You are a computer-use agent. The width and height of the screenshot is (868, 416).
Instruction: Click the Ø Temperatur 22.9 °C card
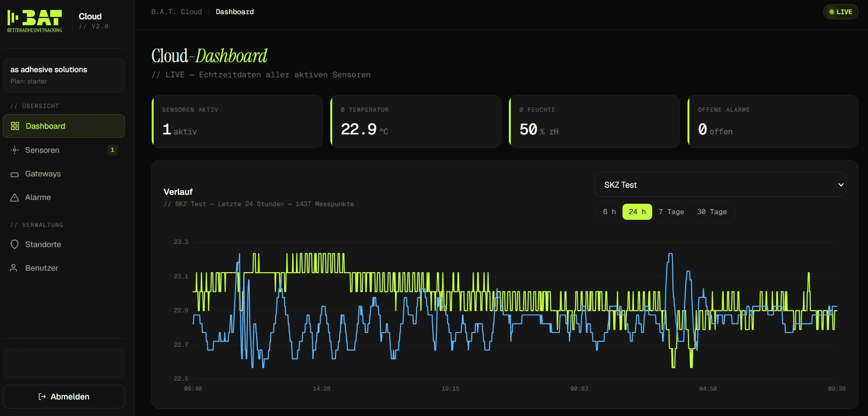[416, 122]
